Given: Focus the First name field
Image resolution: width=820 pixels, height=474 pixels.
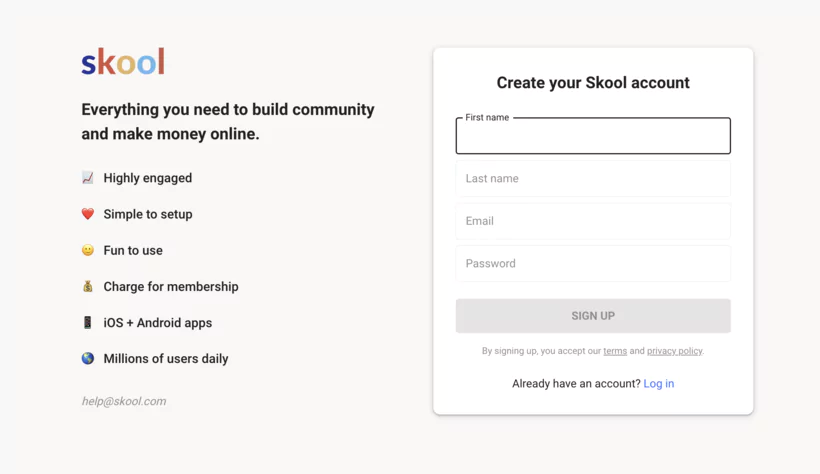Looking at the screenshot, I should point(593,136).
